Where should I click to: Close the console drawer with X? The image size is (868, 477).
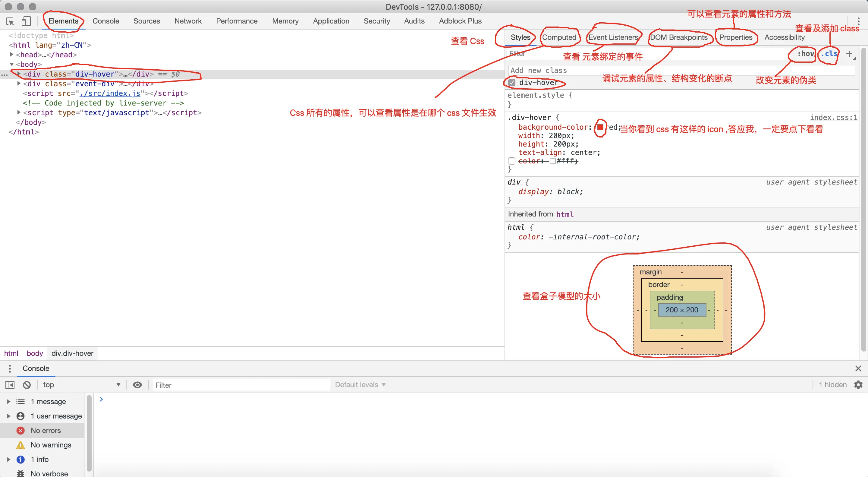pyautogui.click(x=858, y=368)
